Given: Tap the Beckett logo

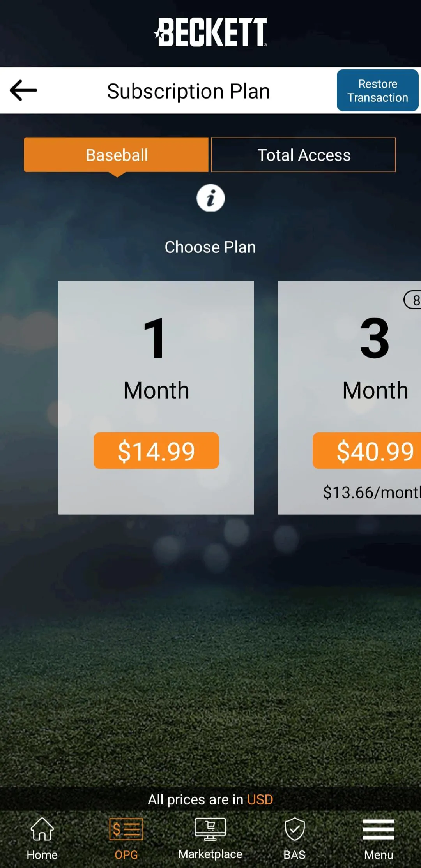Looking at the screenshot, I should pos(211,32).
